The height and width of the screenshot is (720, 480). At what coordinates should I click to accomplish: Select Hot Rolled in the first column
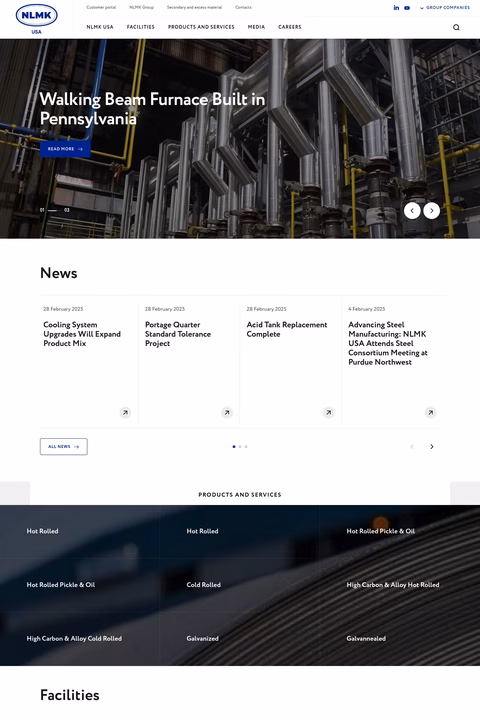click(42, 531)
